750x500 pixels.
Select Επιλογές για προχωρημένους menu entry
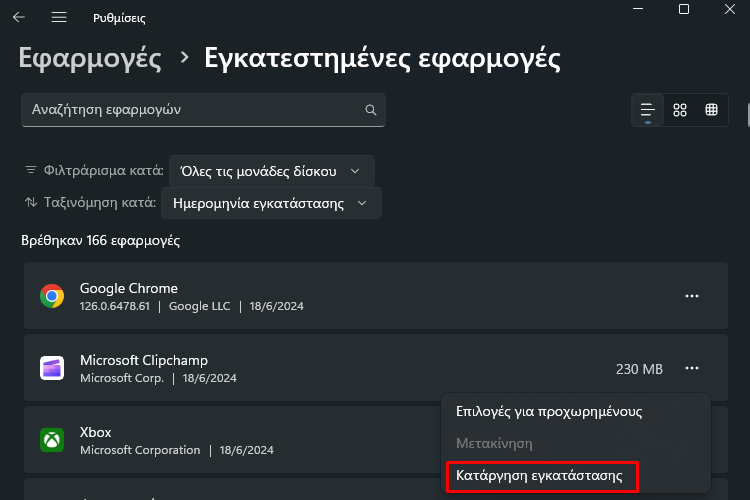click(549, 411)
